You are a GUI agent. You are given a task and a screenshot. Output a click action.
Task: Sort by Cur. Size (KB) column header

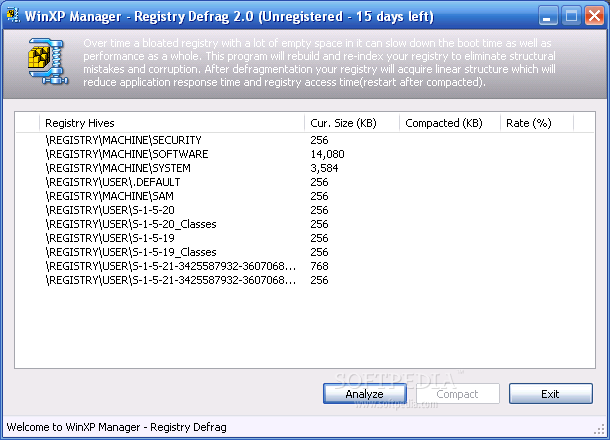click(x=352, y=123)
